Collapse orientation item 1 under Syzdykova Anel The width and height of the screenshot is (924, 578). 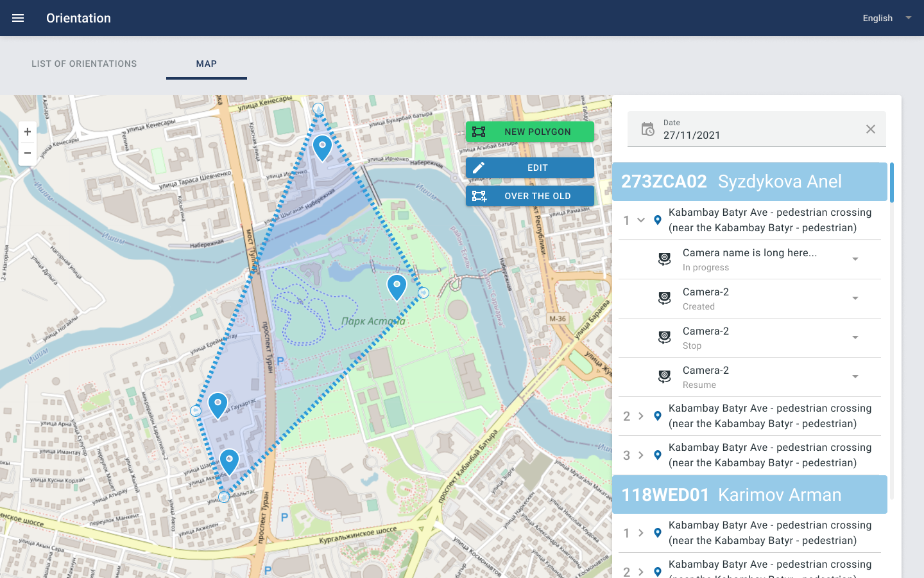pos(640,220)
